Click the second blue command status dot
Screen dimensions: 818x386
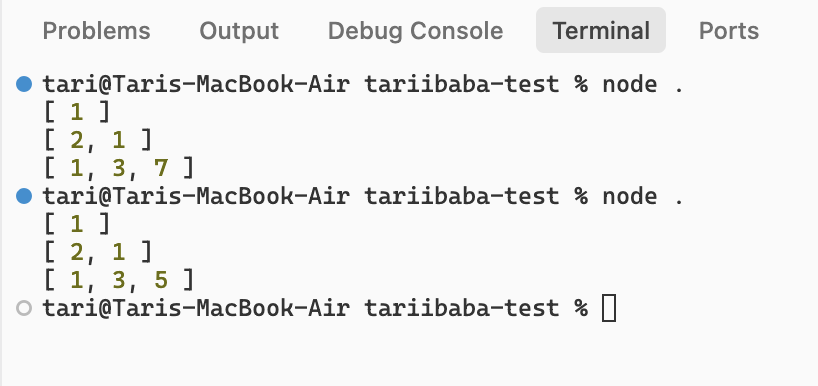tap(24, 196)
